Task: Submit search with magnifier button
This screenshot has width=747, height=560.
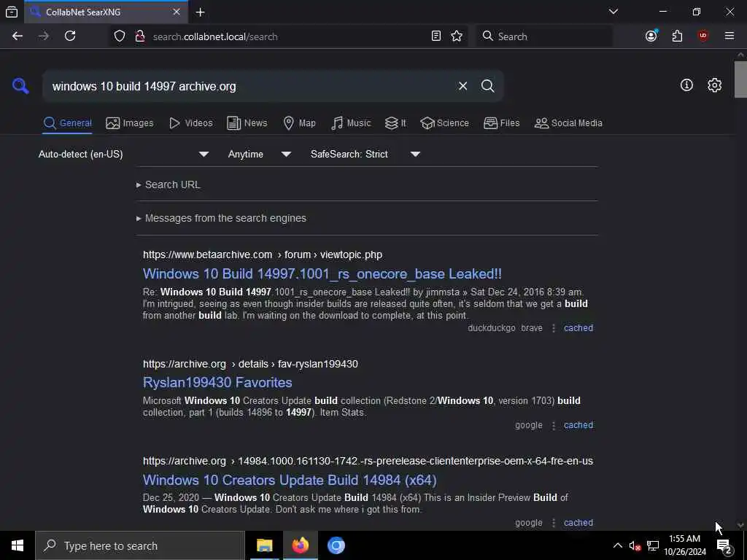Action: 487,86
